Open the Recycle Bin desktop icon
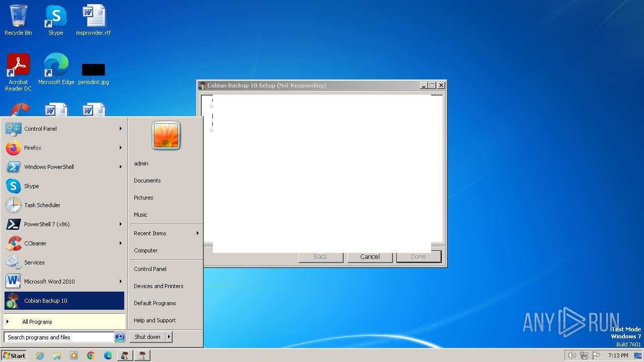Screen dimensions: 644x362 (x=18, y=20)
